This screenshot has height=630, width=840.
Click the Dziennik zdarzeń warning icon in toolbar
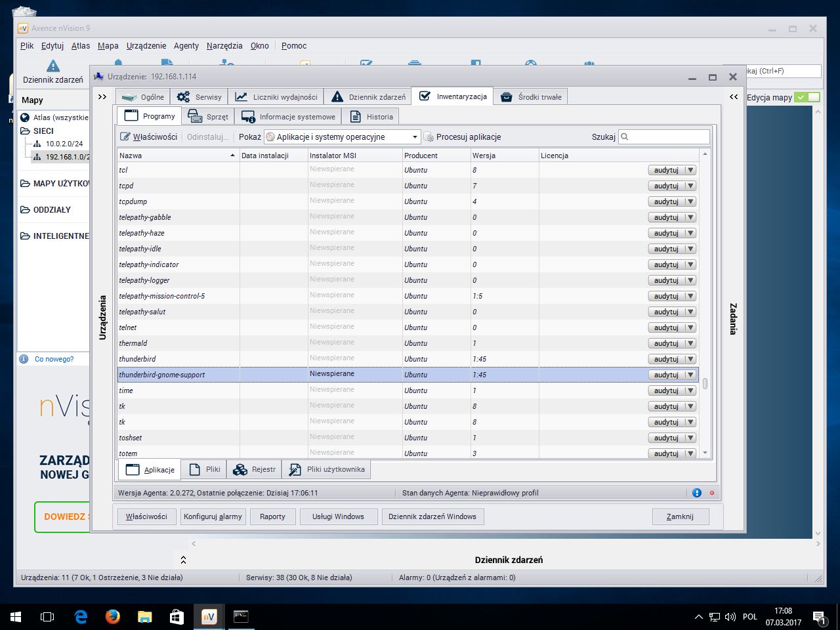coord(53,66)
